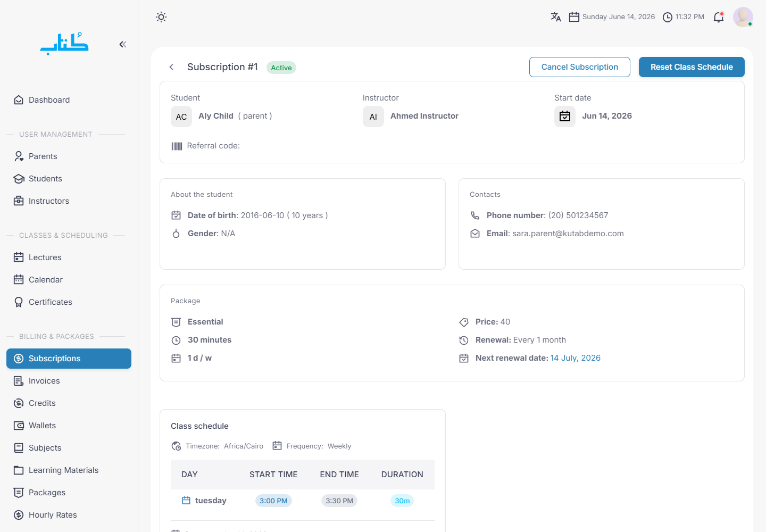Click the Invoices document icon

click(x=19, y=381)
